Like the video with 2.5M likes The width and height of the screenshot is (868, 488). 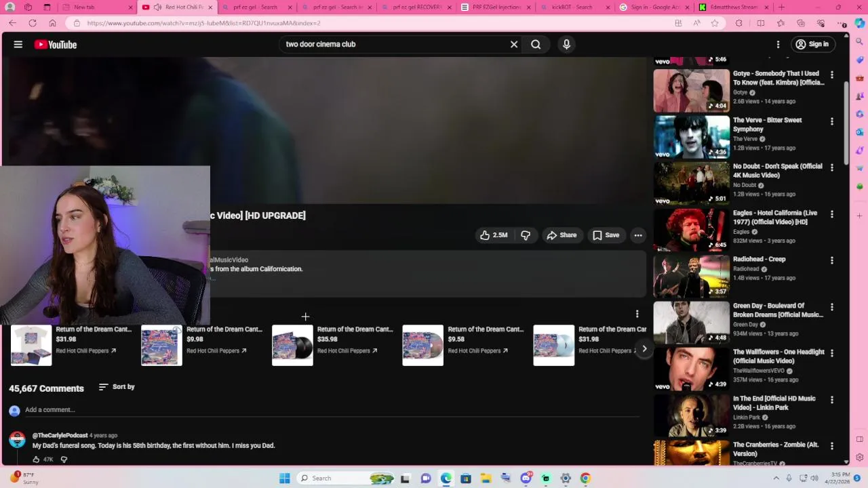(x=494, y=235)
